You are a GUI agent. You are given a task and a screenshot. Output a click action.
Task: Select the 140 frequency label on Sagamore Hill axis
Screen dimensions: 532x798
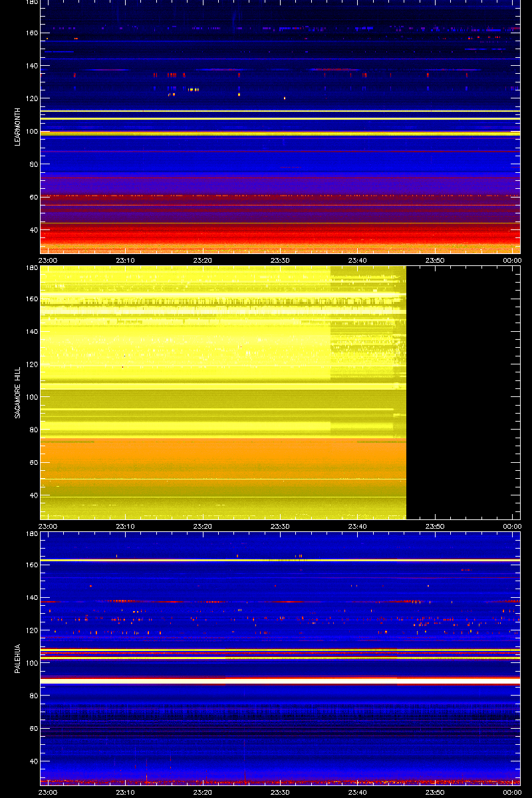tap(31, 332)
